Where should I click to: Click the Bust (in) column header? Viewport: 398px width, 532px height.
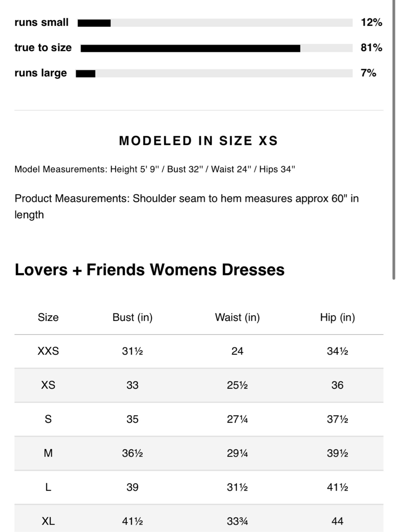click(x=132, y=317)
